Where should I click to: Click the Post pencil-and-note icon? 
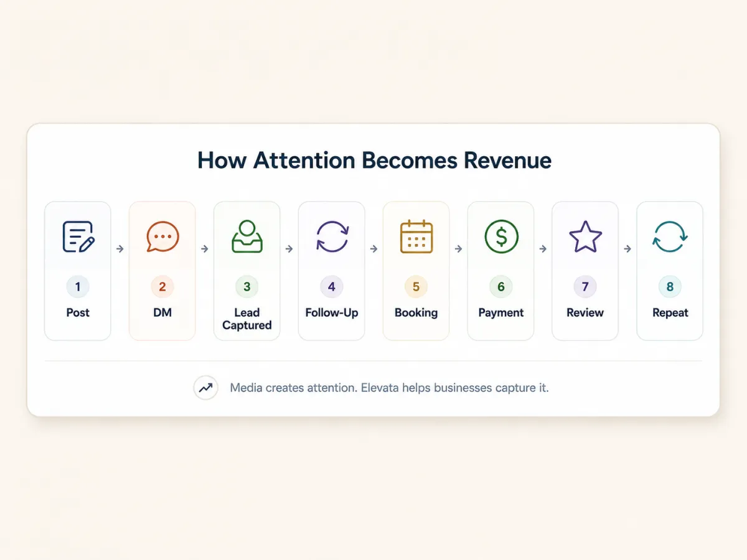pyautogui.click(x=78, y=237)
